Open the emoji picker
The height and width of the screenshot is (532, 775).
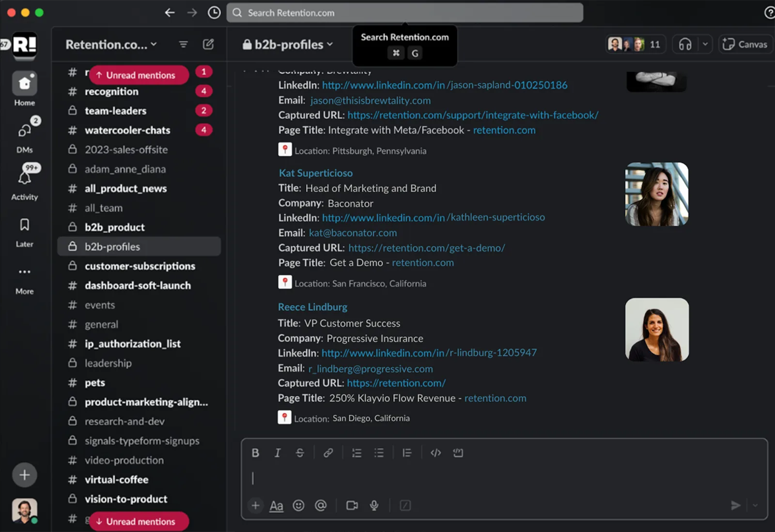coord(298,506)
